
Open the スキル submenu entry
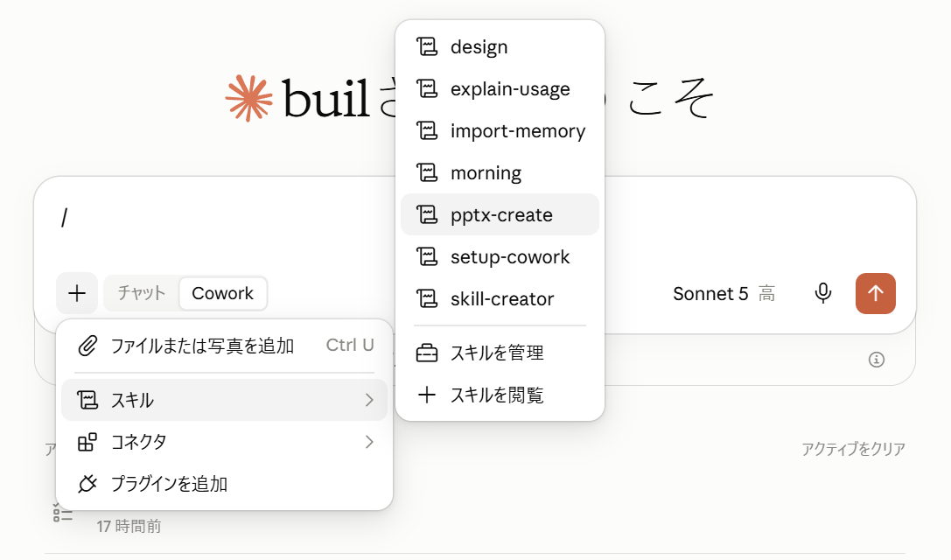click(224, 400)
